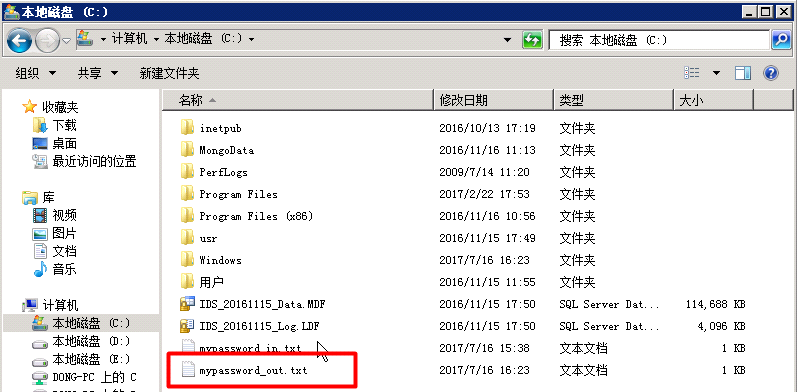Click IDS_20161115_Log.LDF database file icon

pos(188,326)
